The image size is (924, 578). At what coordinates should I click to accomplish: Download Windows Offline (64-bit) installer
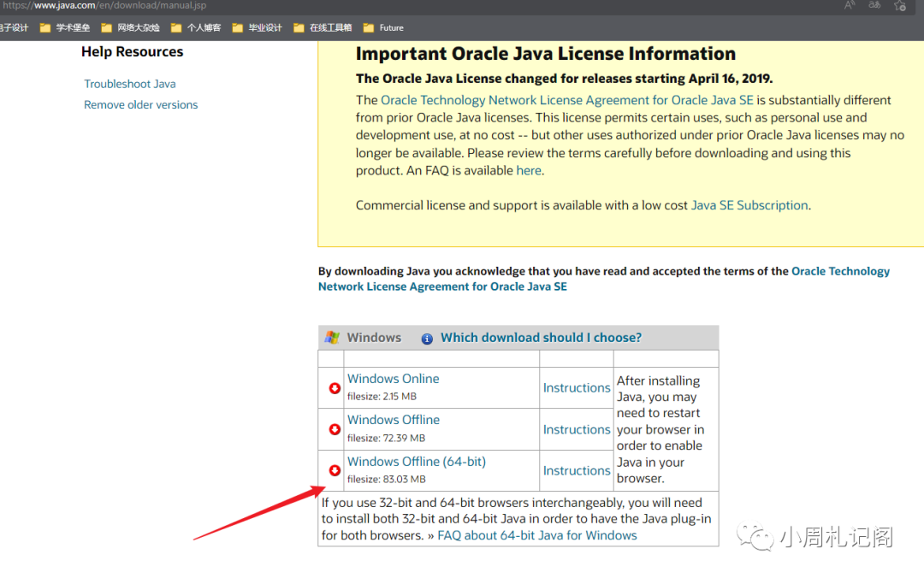coord(417,462)
